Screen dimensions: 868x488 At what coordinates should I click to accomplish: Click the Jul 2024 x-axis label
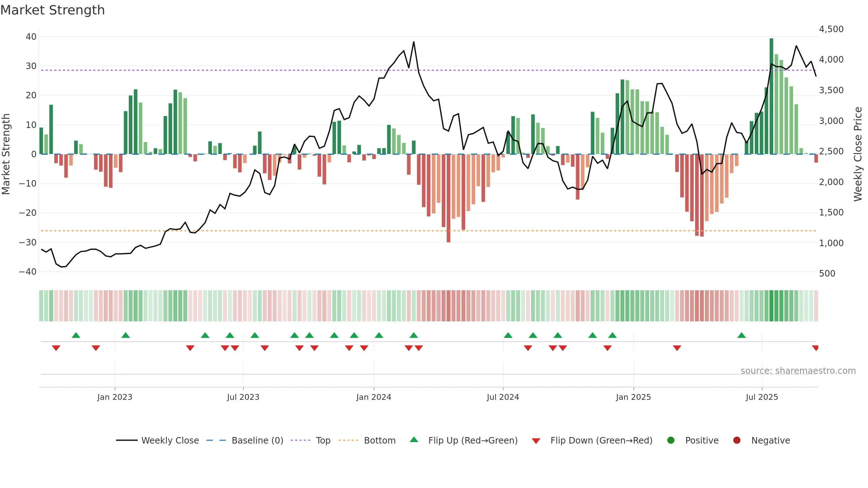click(x=503, y=397)
